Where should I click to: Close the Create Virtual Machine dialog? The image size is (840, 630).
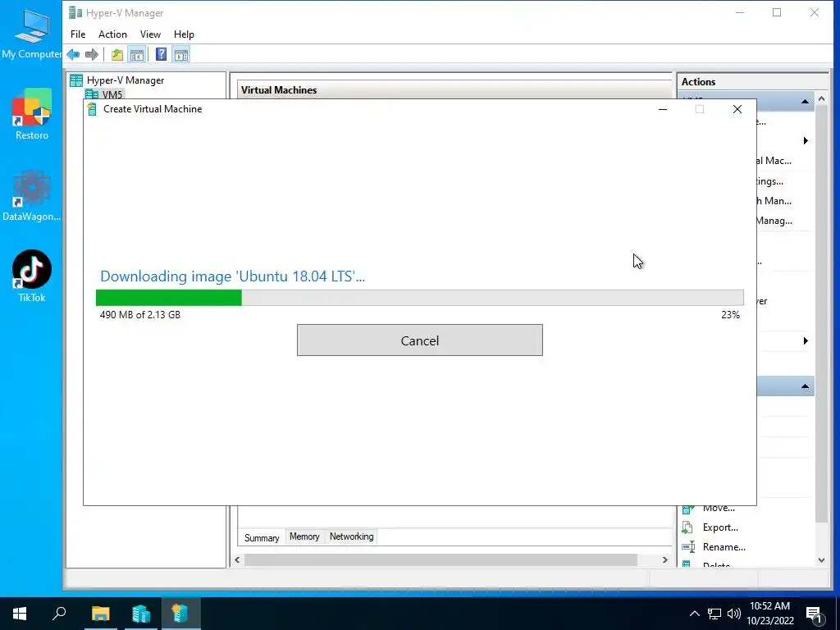pos(737,109)
